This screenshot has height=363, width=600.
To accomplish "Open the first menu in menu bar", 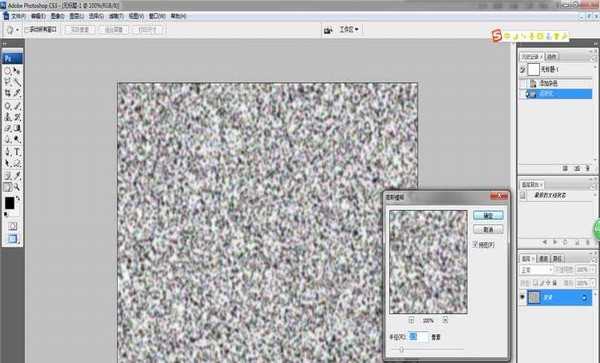I will (18, 16).
